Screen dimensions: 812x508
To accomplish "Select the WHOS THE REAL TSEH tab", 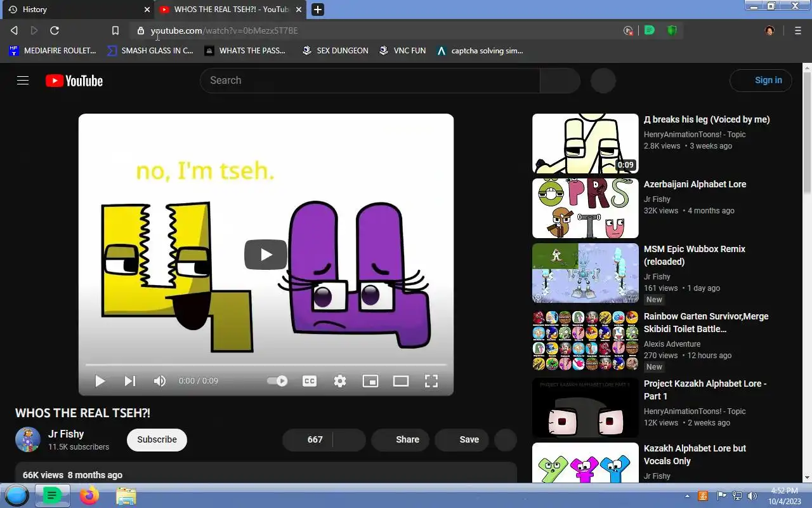I will tap(232, 10).
